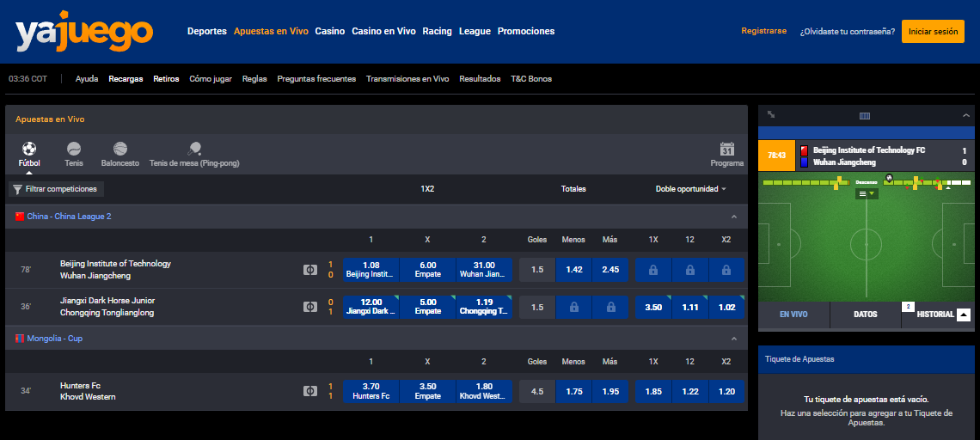
Task: Switch to the DATOS tab
Action: (x=865, y=315)
